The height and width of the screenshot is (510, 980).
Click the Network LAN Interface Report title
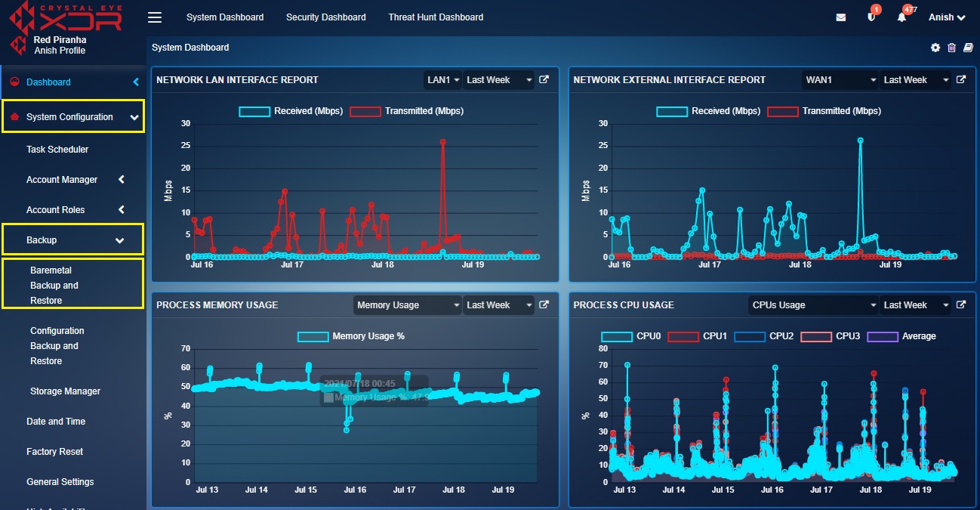pos(238,80)
